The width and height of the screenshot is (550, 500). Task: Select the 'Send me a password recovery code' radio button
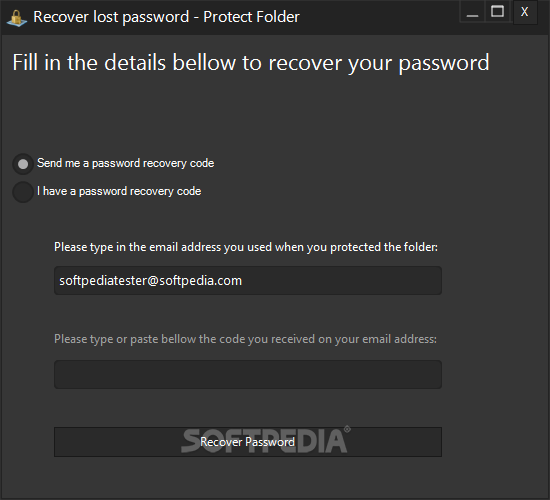23,164
